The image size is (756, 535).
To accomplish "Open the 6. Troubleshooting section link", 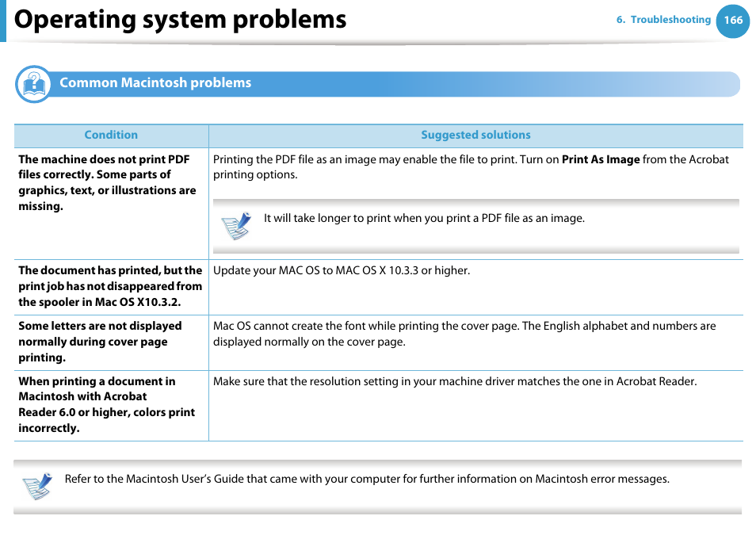I will 662,20.
